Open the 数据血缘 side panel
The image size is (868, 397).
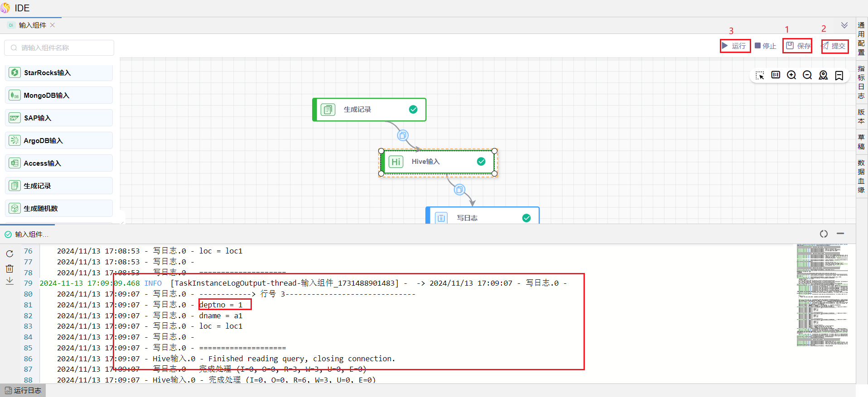coord(861,176)
